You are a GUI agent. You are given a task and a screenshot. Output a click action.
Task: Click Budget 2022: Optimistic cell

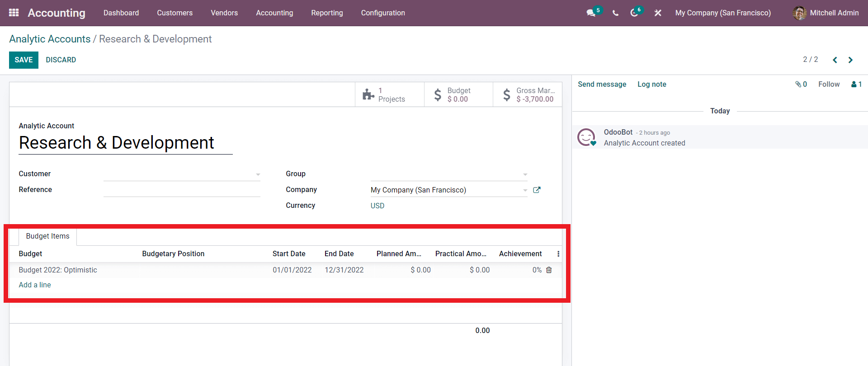click(x=58, y=270)
